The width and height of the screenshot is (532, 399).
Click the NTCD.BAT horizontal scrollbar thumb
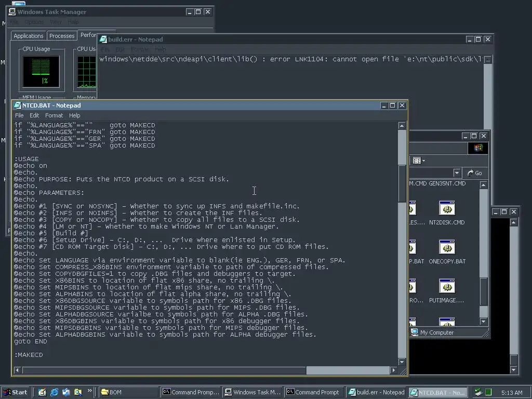[x=164, y=370]
